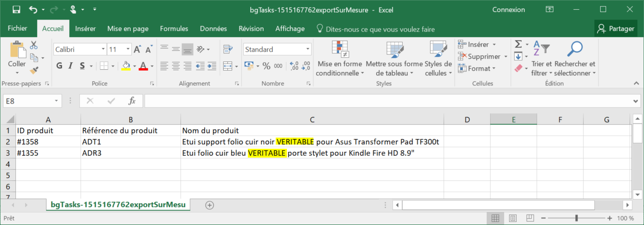This screenshot has width=644, height=225.
Task: Click the Cut scissors icon
Action: click(x=33, y=46)
